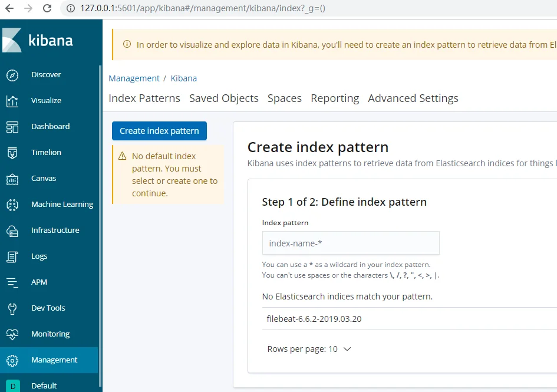This screenshot has height=392, width=557.
Task: Click the Dashboard icon in sidebar
Action: [x=12, y=127]
